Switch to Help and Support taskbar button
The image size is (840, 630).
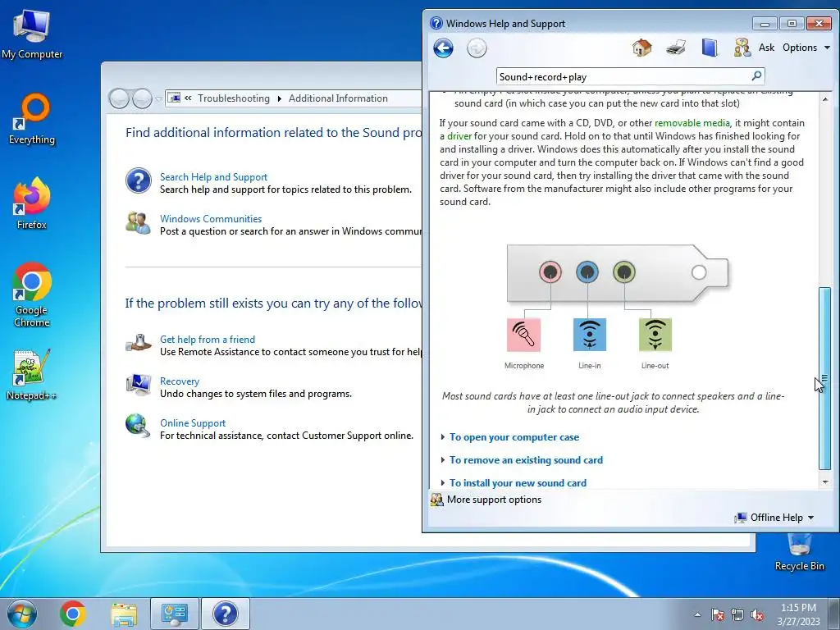pos(226,614)
